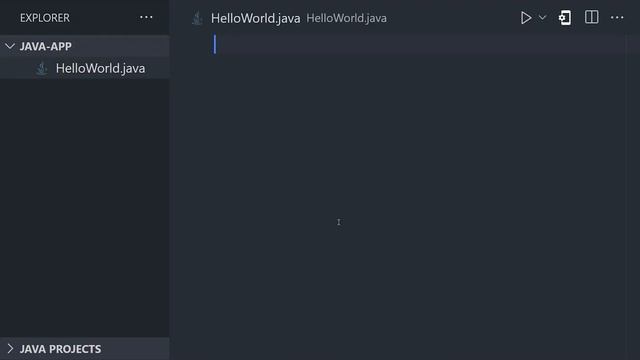This screenshot has height=360, width=640.
Task: Collapse the JAVA-APP folder section
Action: click(10, 47)
